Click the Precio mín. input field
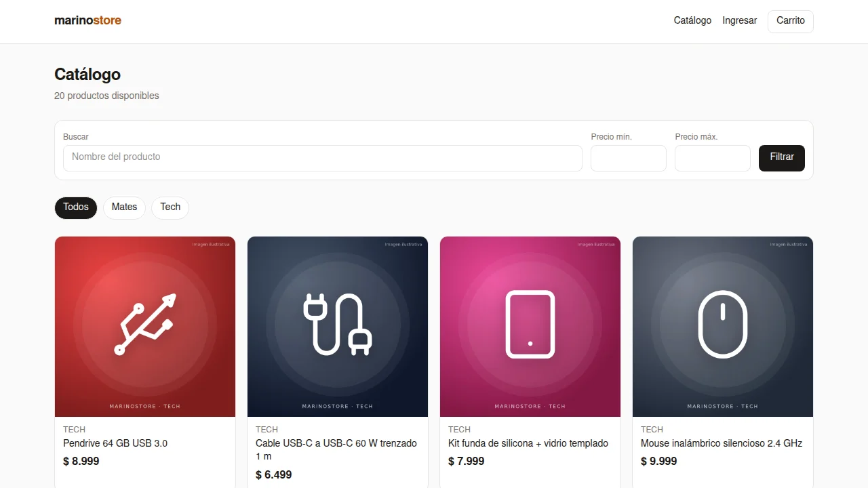The image size is (868, 488). pos(629,158)
